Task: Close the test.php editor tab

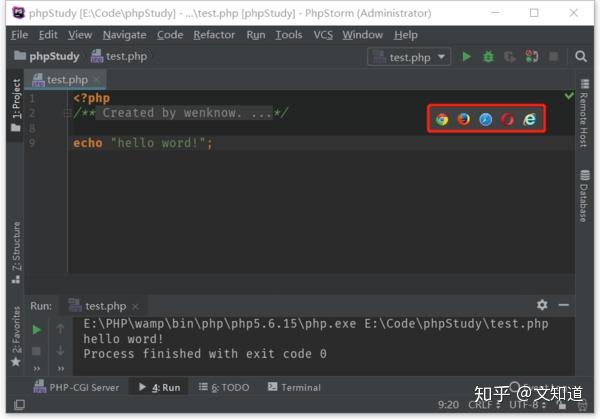Action: click(x=96, y=80)
